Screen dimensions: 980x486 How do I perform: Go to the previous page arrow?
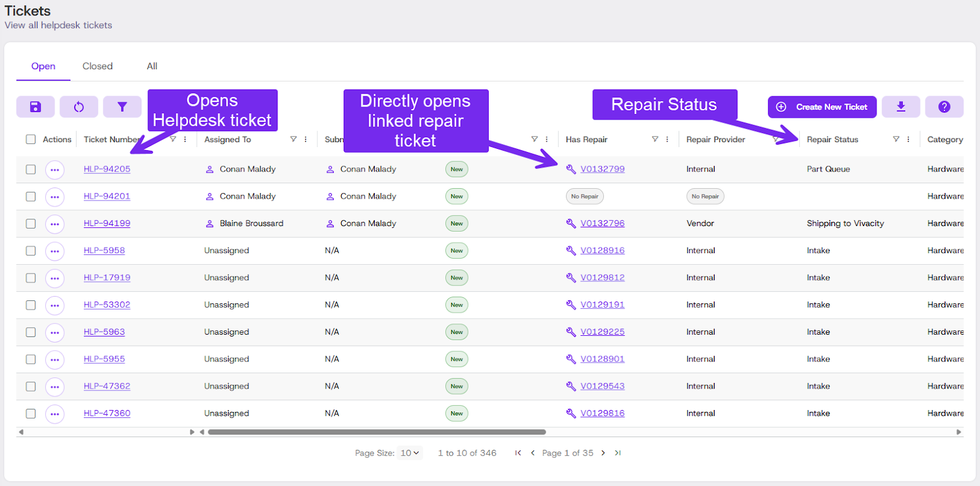[x=533, y=453]
